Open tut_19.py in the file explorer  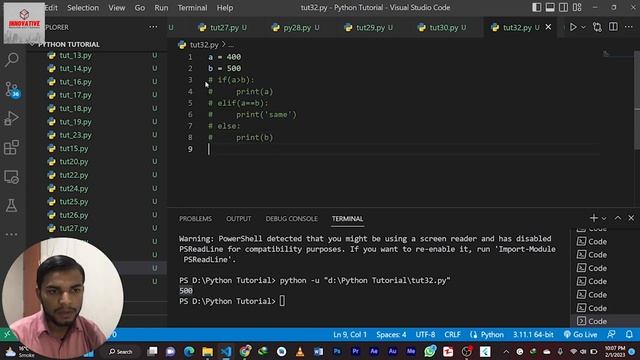point(76,122)
